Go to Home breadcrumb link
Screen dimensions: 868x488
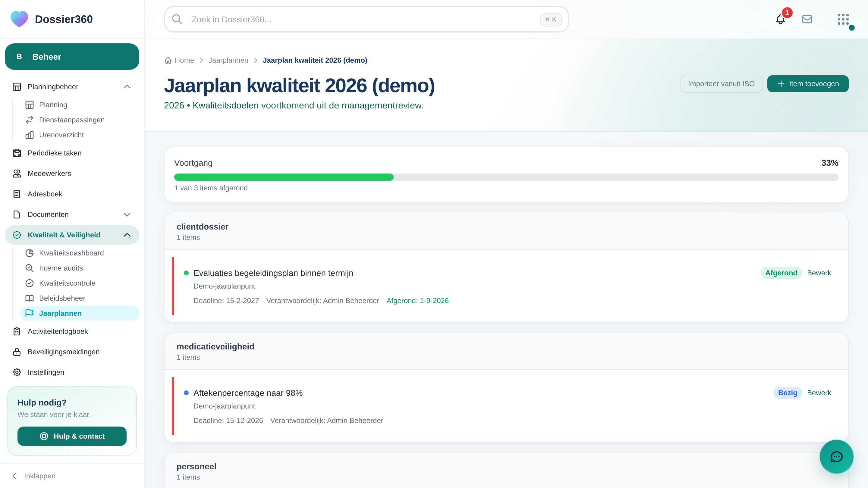(x=184, y=60)
